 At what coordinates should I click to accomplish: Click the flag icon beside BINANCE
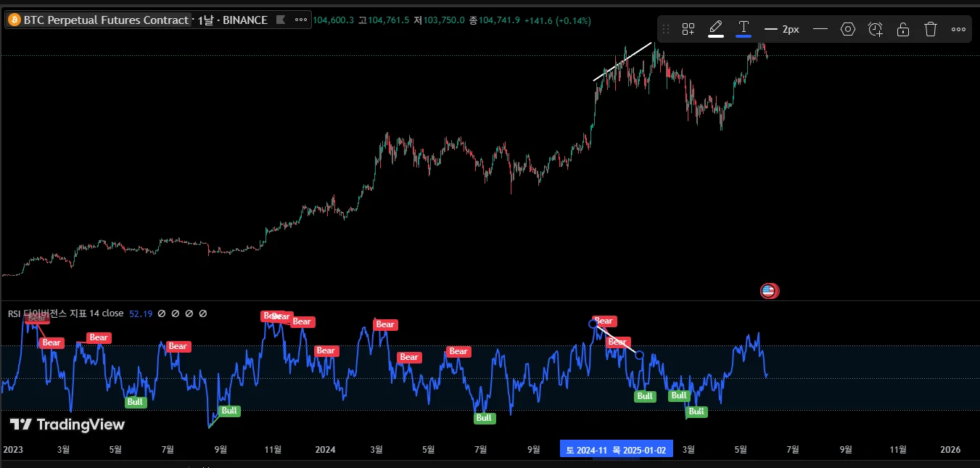pyautogui.click(x=282, y=20)
